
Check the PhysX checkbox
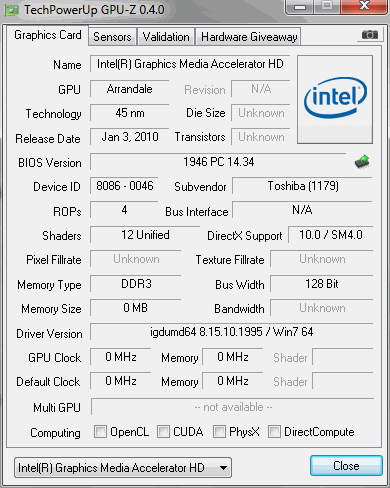[x=219, y=431]
